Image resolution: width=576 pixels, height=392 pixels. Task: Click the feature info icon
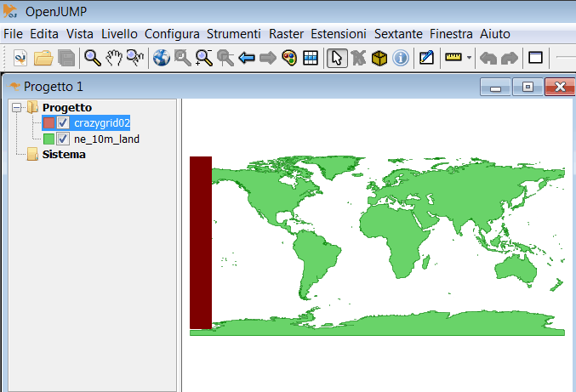click(400, 58)
